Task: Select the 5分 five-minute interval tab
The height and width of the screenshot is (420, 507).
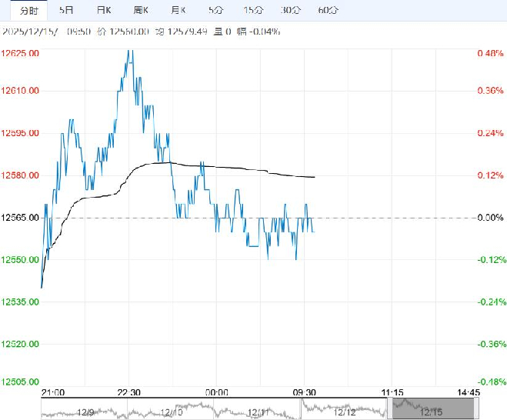Action: (216, 10)
